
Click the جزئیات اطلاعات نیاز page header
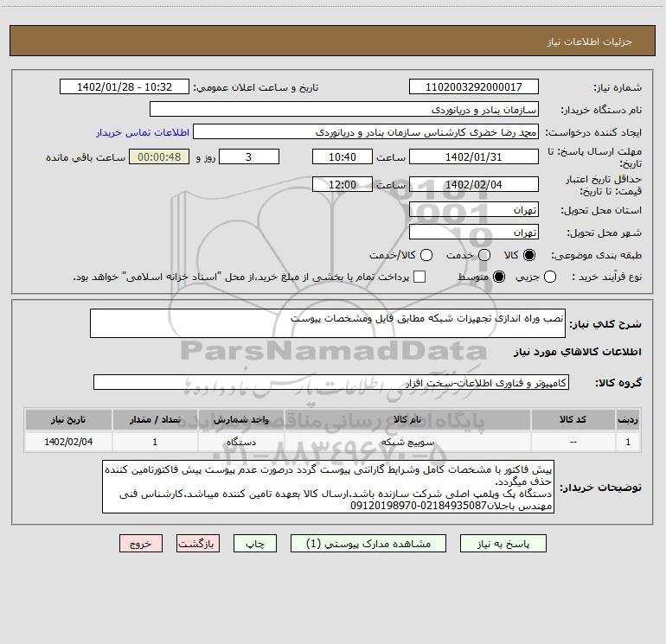[x=590, y=41]
